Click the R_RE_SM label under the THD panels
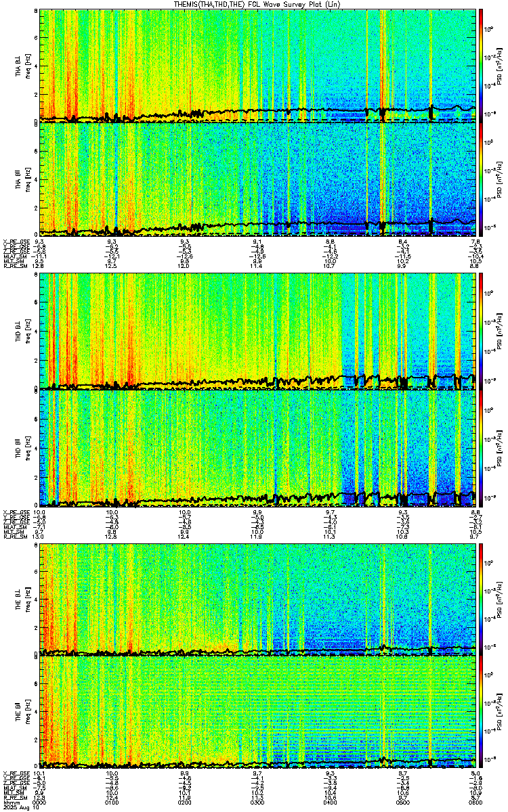The width and height of the screenshot is (508, 812). click(x=15, y=537)
